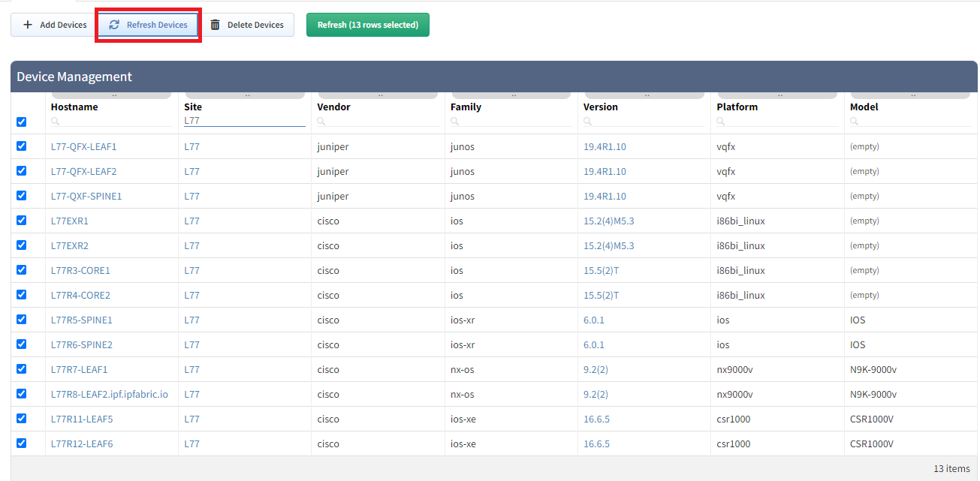
Task: Open the L77-QFX-LEAF1 hostname link
Action: pyautogui.click(x=84, y=146)
